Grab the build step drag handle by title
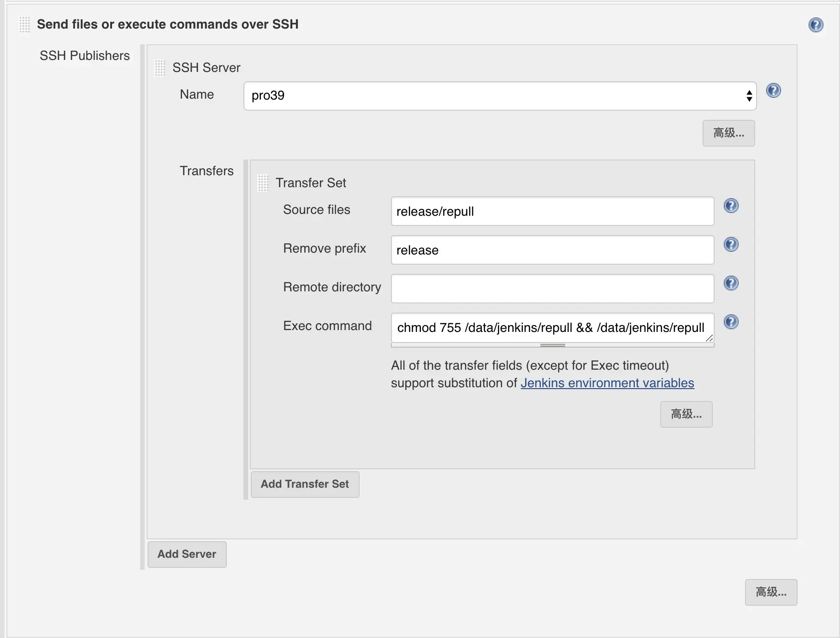Viewport: 840px width, 638px height. click(x=24, y=24)
